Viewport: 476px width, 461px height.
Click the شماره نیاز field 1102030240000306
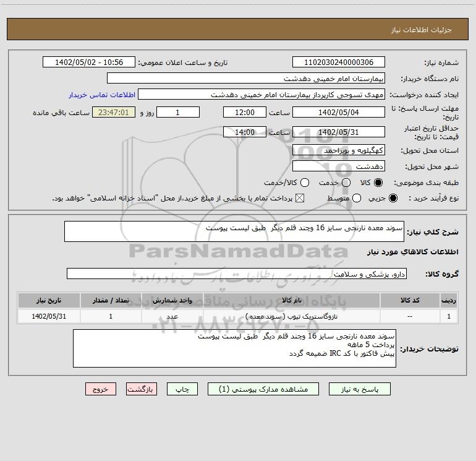click(x=339, y=62)
